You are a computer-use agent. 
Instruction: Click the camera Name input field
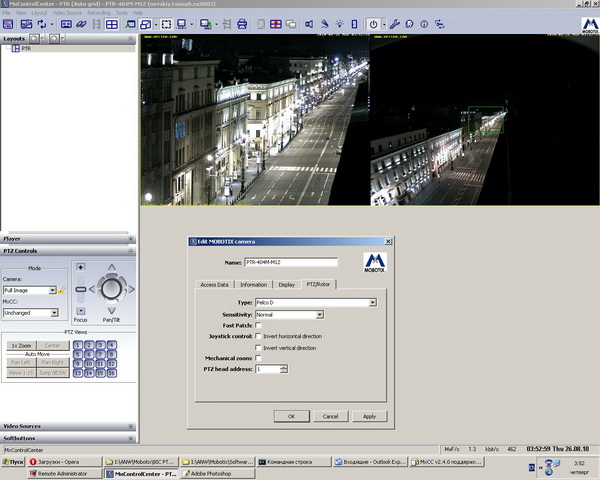291,263
